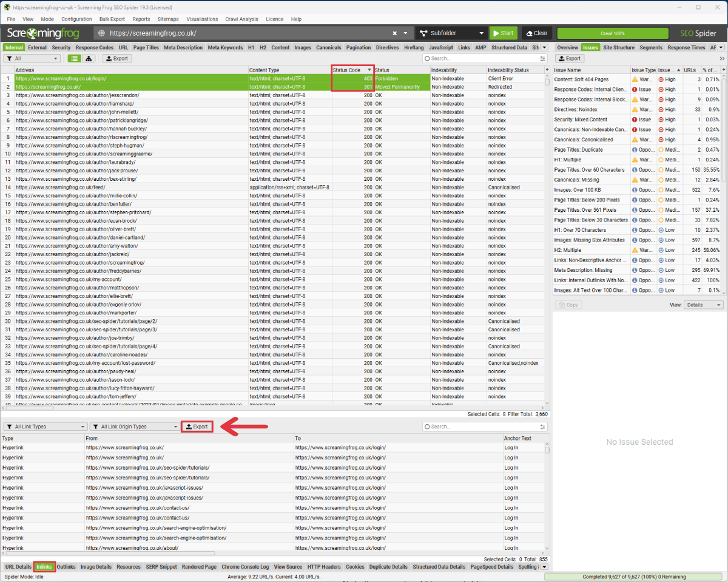Click the lower pane Search field
The width and height of the screenshot is (728, 582).
[484, 427]
